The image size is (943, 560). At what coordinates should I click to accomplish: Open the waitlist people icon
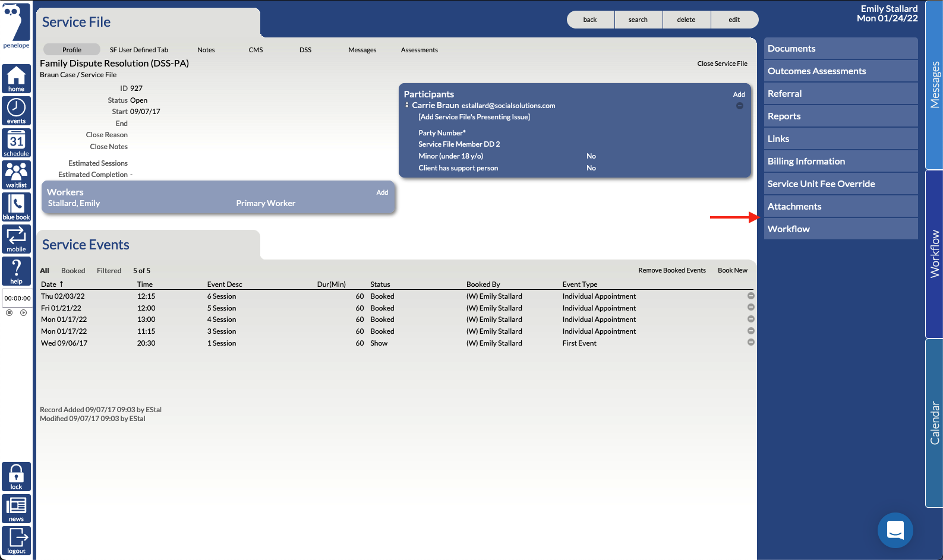(x=16, y=175)
